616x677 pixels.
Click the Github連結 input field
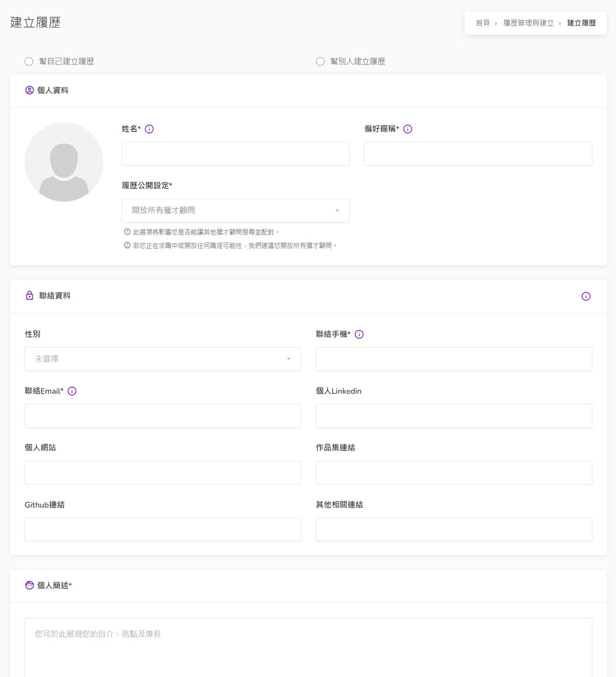tap(163, 529)
